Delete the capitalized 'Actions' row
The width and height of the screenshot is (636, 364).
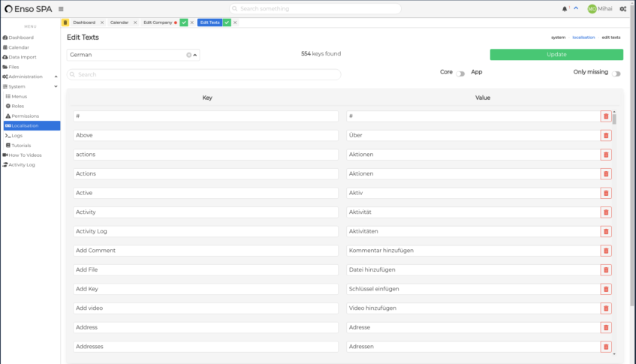click(x=606, y=174)
